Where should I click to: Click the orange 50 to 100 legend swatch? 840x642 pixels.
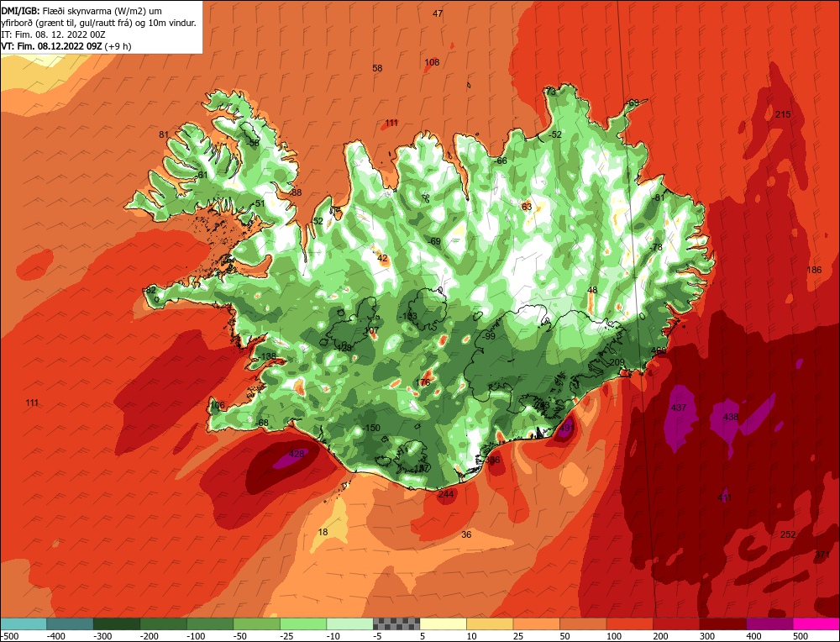pyautogui.click(x=583, y=624)
